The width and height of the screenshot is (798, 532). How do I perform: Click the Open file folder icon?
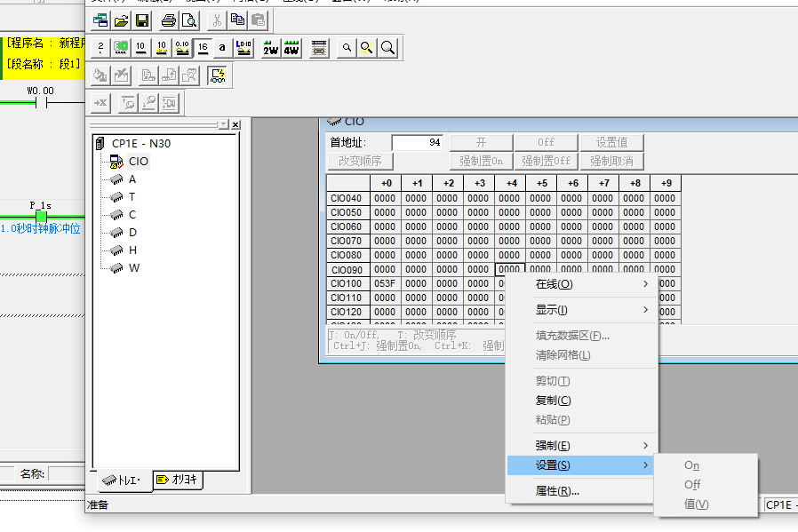tap(122, 20)
